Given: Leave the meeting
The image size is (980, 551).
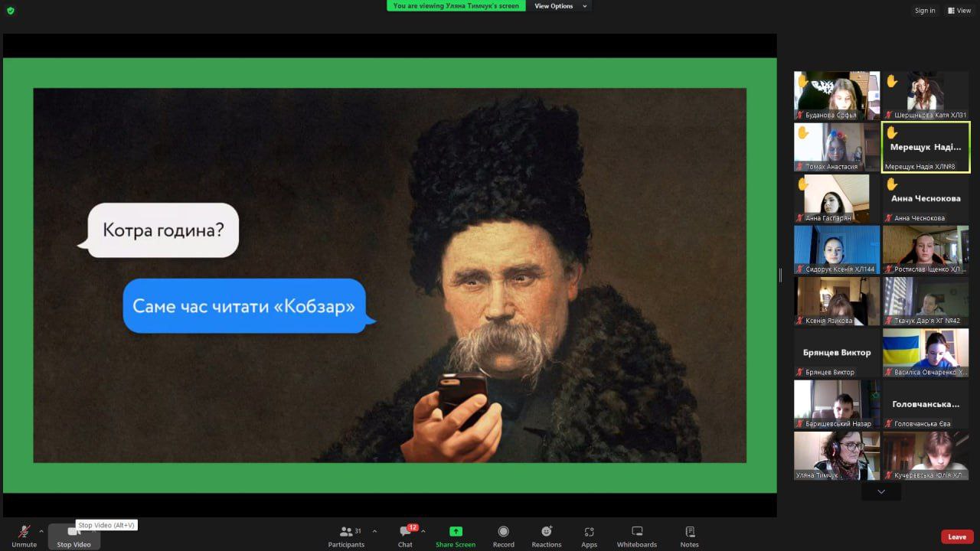Looking at the screenshot, I should pyautogui.click(x=957, y=536).
